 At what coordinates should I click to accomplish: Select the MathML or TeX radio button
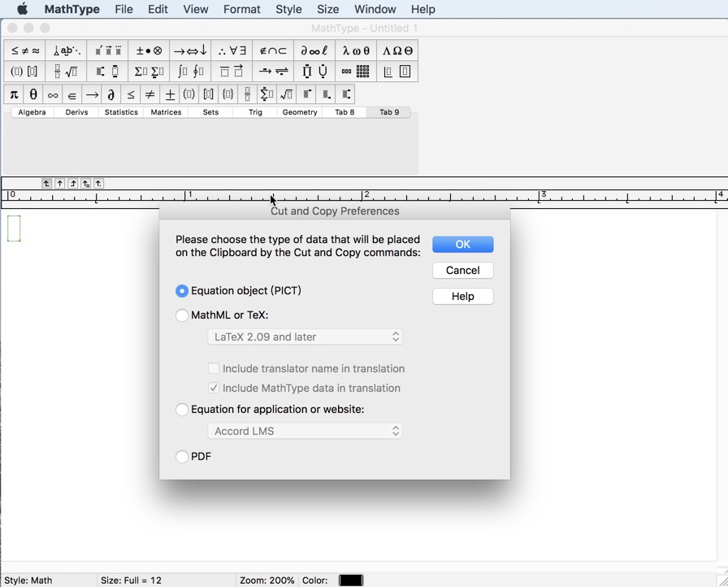(182, 315)
